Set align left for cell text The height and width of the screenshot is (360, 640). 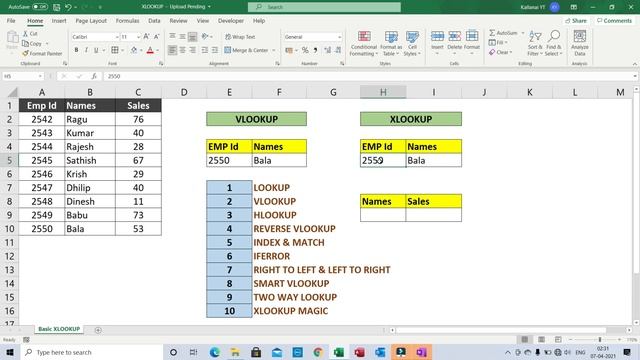(172, 50)
